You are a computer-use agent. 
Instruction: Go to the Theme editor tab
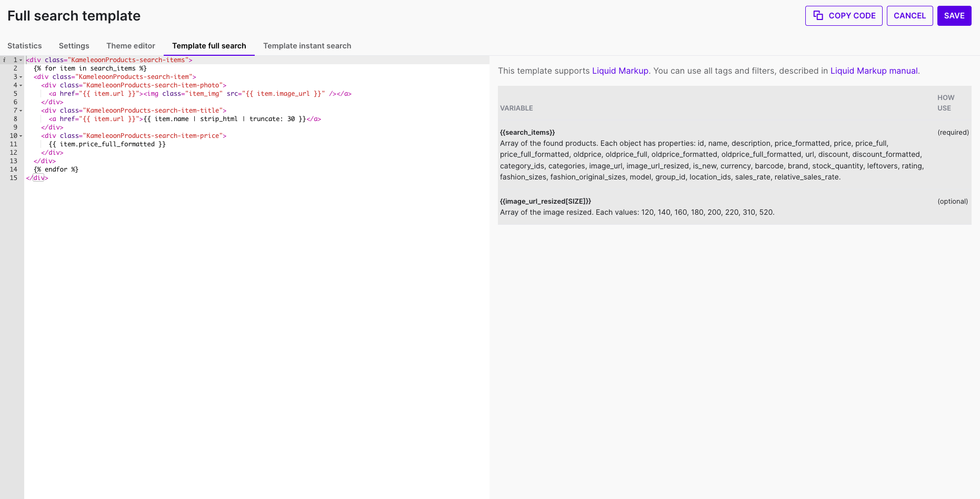point(131,46)
